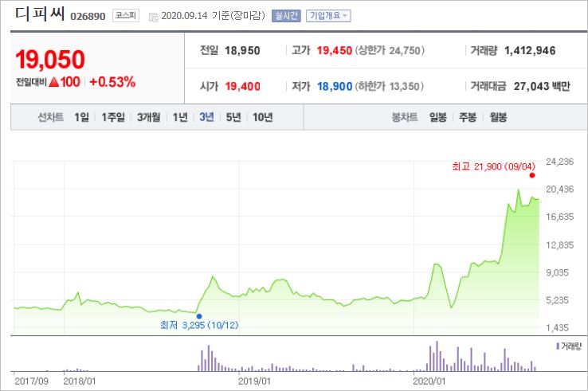Click the 하한가 13,350 text
Viewport: 588px width, 391px height.
tap(390, 87)
